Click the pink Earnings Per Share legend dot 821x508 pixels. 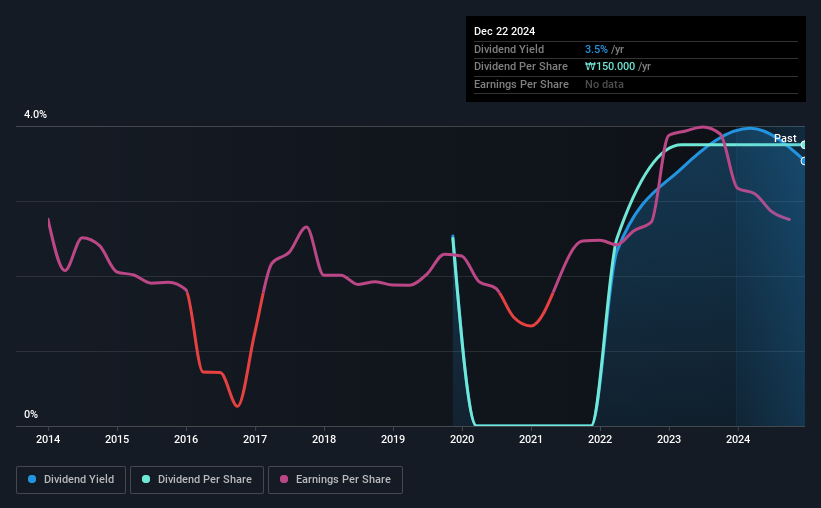pos(284,479)
